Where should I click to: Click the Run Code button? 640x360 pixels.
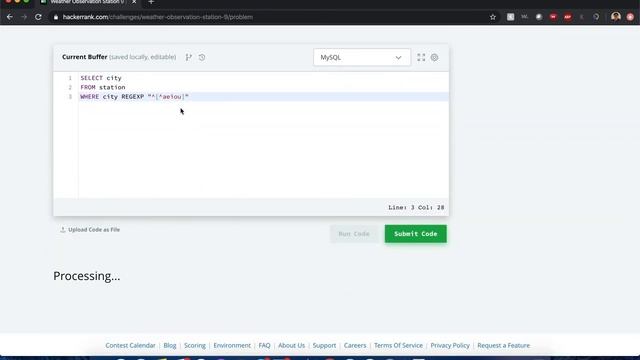coord(354,234)
